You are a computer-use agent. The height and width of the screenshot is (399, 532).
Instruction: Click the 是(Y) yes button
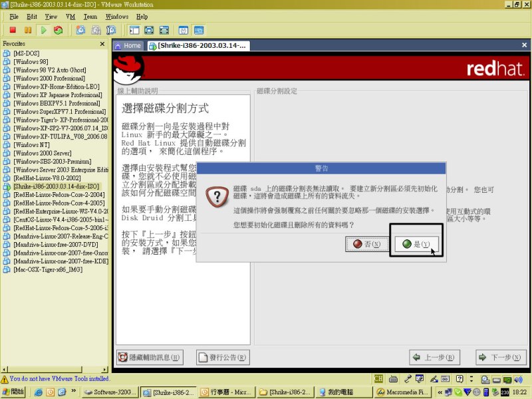point(417,243)
